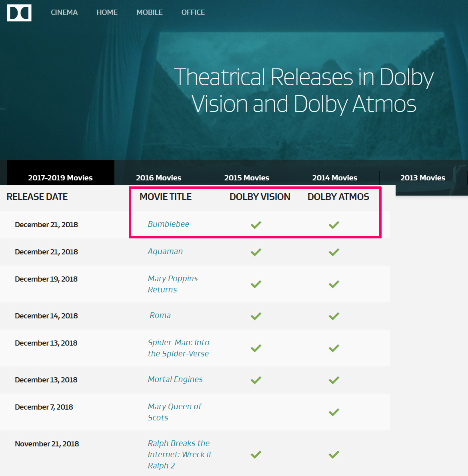Image resolution: width=468 pixels, height=476 pixels.
Task: Open the Mortal Engines link
Action: [175, 379]
